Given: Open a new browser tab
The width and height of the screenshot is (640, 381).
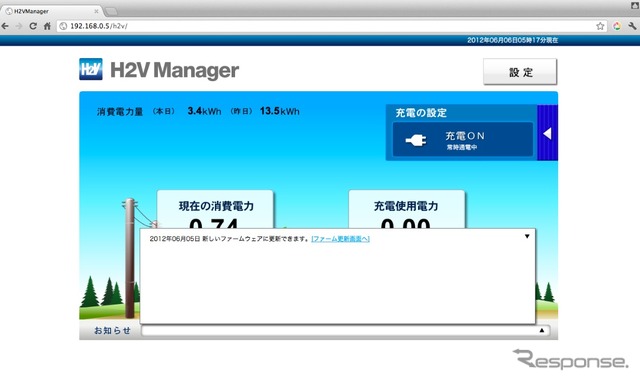Looking at the screenshot, I should click(111, 11).
